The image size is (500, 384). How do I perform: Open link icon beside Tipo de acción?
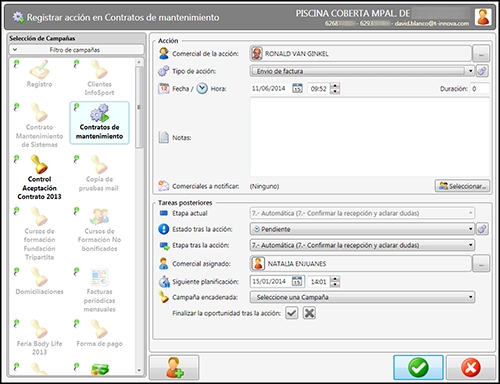(x=482, y=71)
